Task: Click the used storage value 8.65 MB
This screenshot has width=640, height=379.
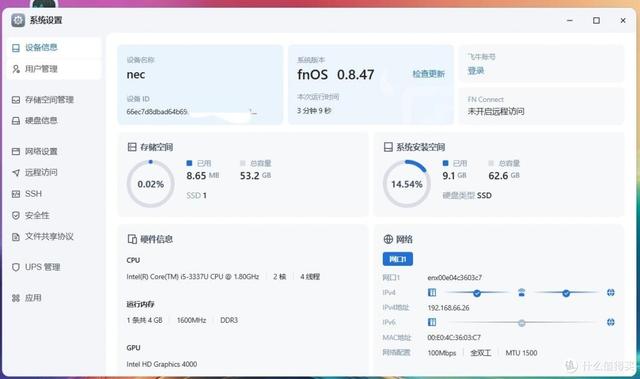Action: 202,176
